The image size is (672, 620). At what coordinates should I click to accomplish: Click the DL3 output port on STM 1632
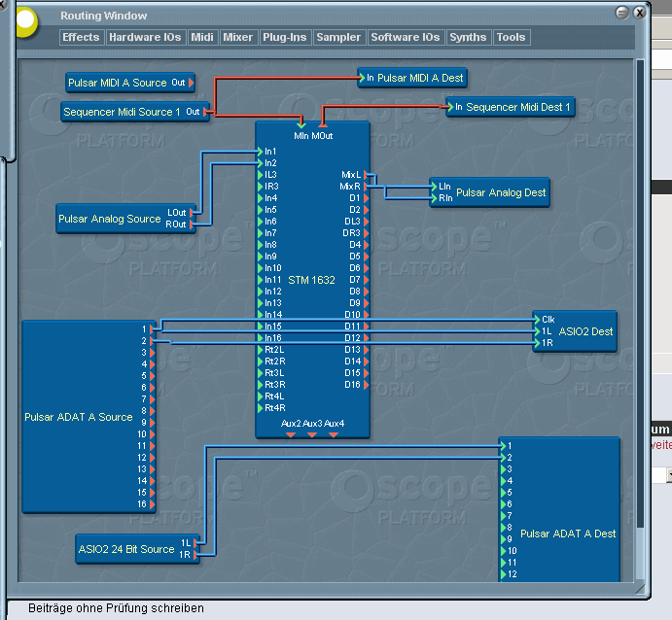click(366, 222)
